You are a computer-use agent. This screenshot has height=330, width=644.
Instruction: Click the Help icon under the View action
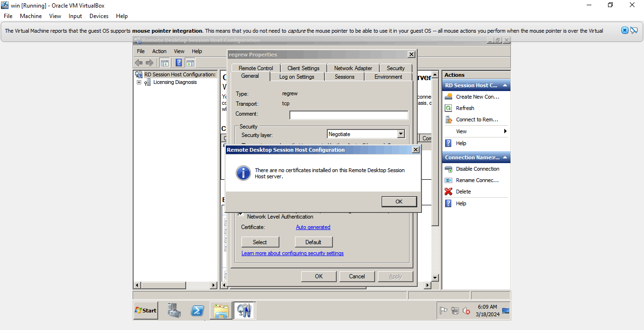[x=448, y=143]
